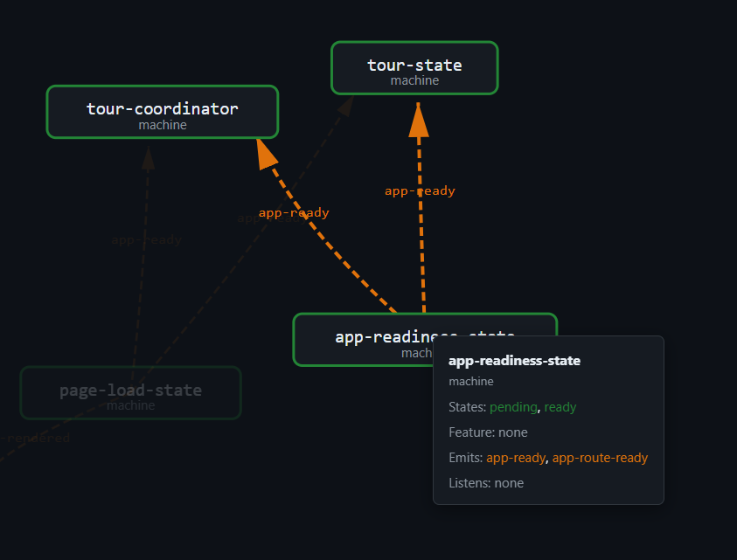Click the ready state in the tooltip
737x560 pixels.
pos(560,407)
